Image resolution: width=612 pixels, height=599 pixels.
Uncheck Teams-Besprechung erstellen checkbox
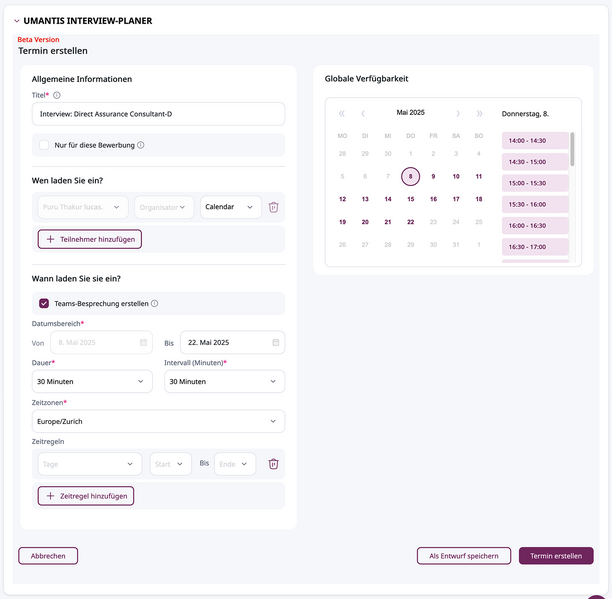coord(44,304)
